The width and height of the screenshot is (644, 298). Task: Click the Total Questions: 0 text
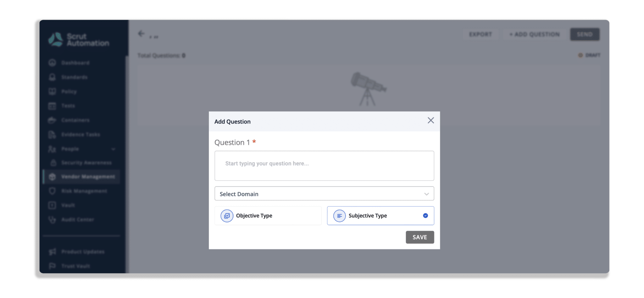tap(161, 56)
